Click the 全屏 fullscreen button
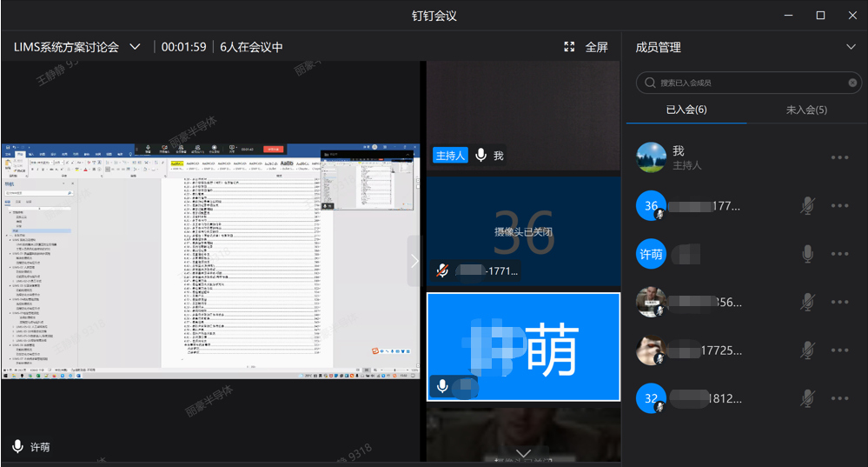Viewport: 868px width, 467px height. 596,47
